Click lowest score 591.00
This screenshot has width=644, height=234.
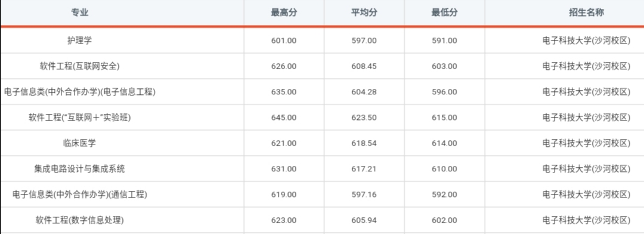(444, 41)
